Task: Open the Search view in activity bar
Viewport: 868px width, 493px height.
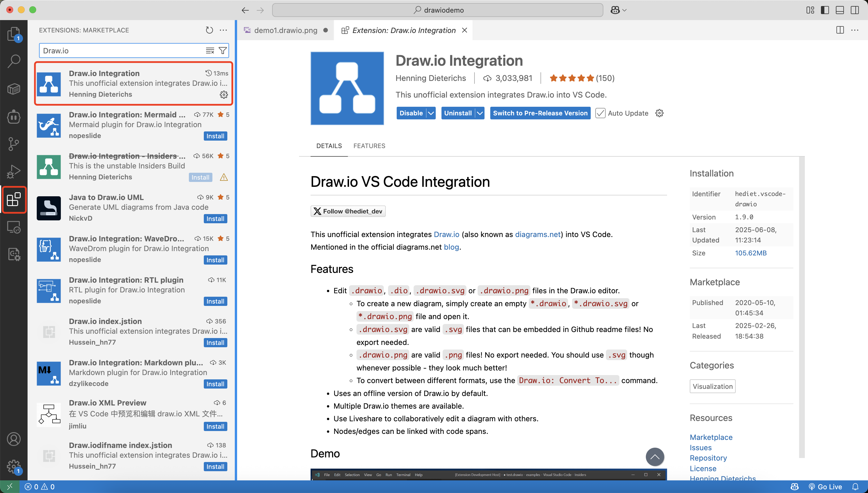Action: pos(14,61)
